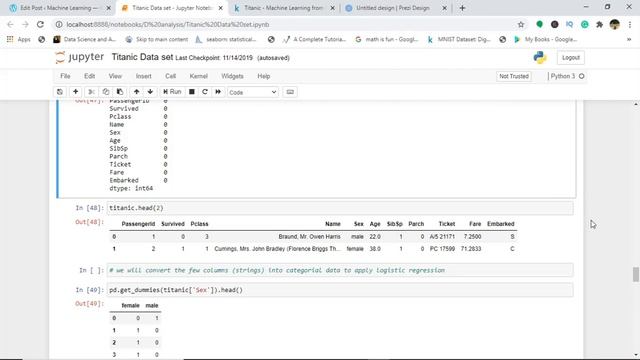Viewport: 640px width, 360px height.
Task: Open Data Science and A... bookmark
Action: click(x=84, y=40)
